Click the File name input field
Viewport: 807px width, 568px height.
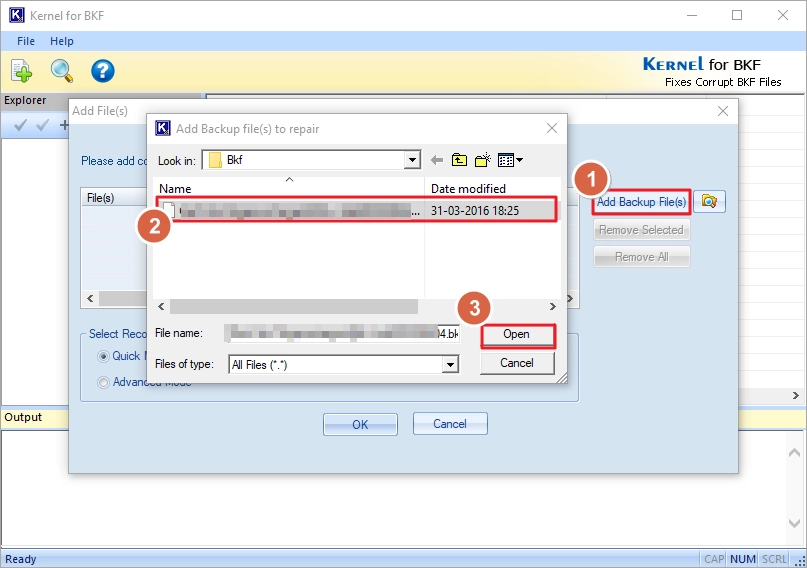[x=343, y=333]
